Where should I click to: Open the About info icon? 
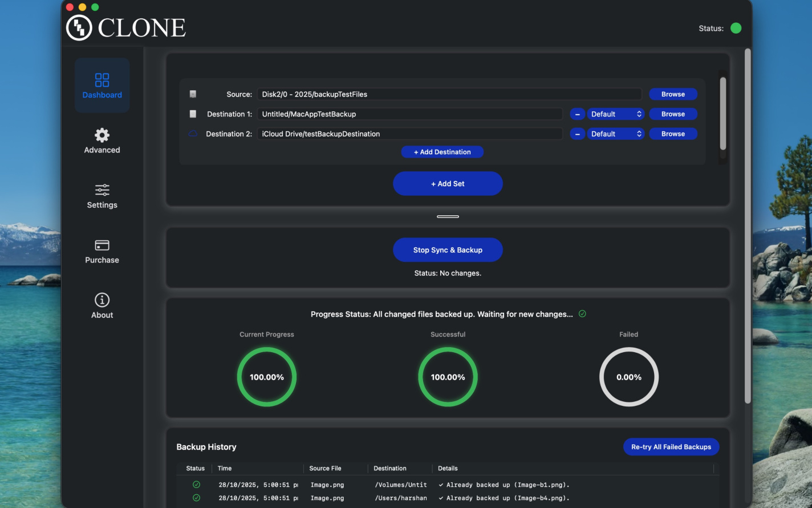pyautogui.click(x=102, y=300)
